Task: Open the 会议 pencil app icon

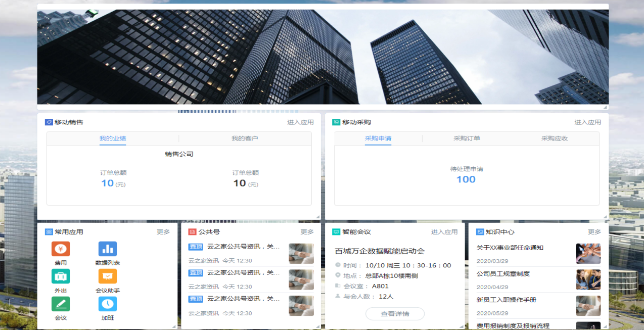Action: click(61, 304)
